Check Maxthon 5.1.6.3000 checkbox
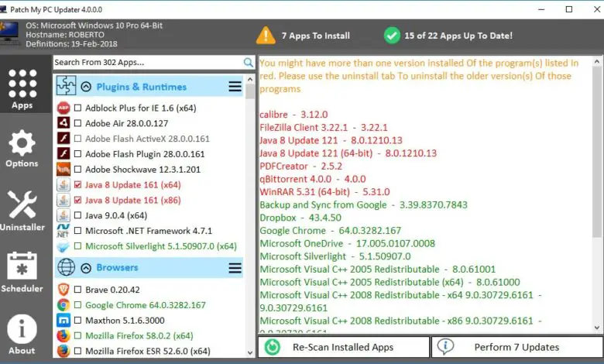The width and height of the screenshot is (604, 364). tap(77, 321)
